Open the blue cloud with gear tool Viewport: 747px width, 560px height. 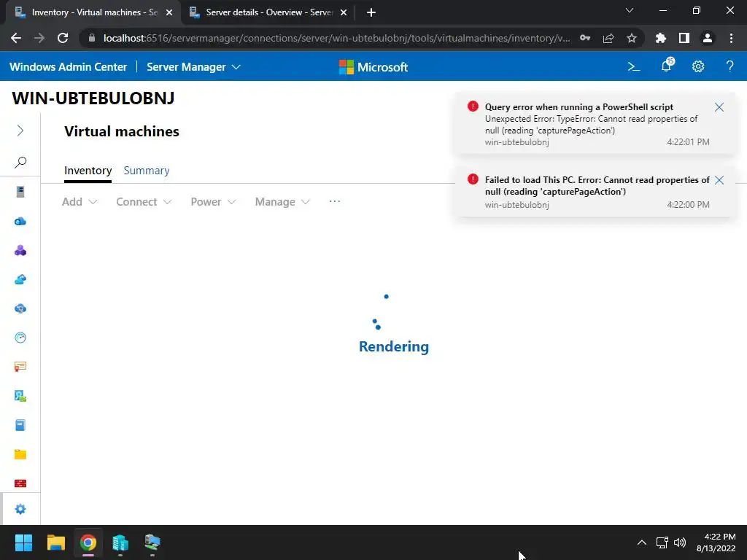20,308
